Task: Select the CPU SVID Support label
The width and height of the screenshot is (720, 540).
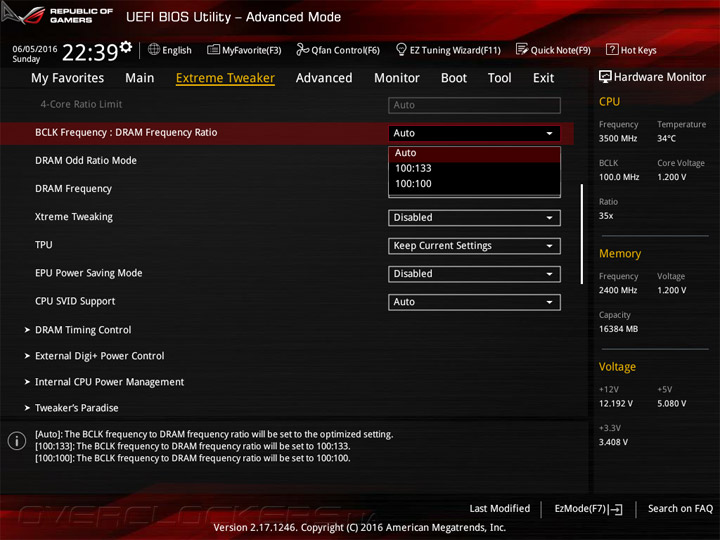Action: pyautogui.click(x=75, y=301)
